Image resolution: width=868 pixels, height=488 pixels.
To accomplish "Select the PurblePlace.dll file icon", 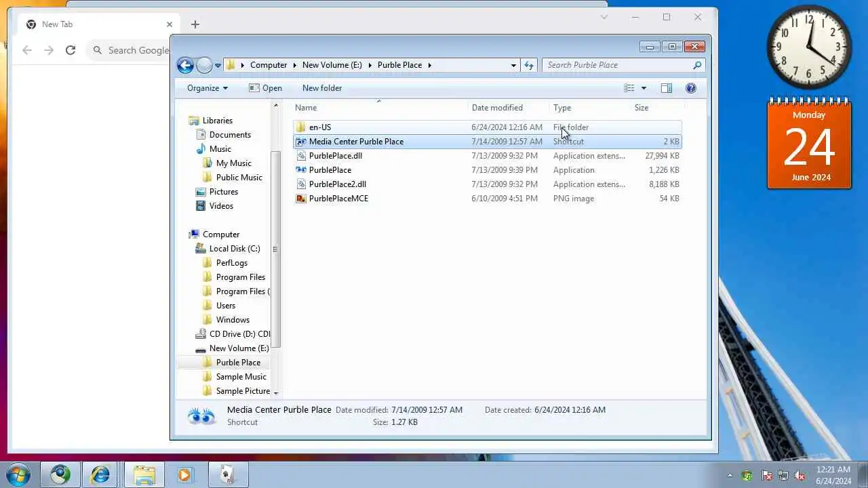I will [301, 156].
